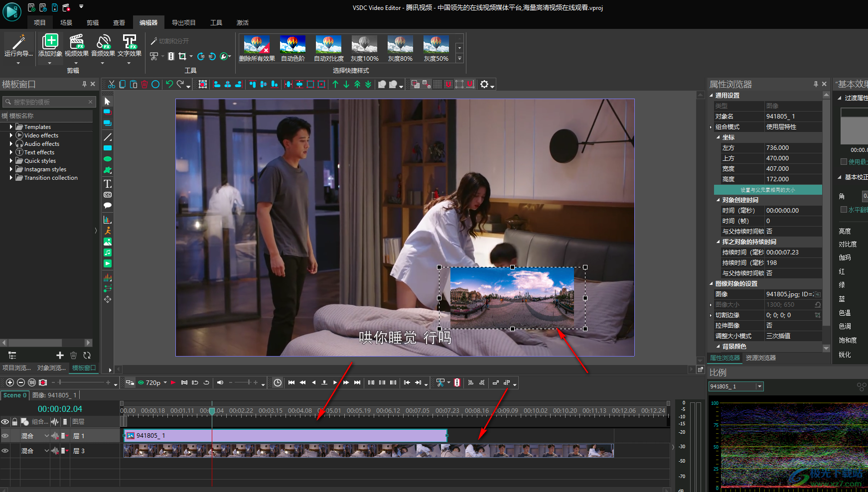Screen dimensions: 868x492
Task: Toggle mute speaker in preview toolbar
Action: tap(220, 382)
